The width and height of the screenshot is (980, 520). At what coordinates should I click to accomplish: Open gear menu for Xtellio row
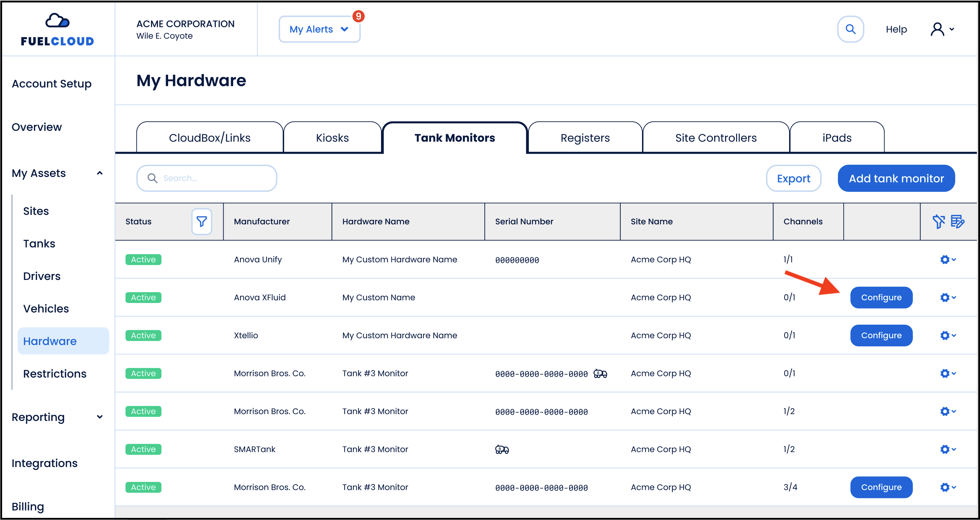click(947, 335)
